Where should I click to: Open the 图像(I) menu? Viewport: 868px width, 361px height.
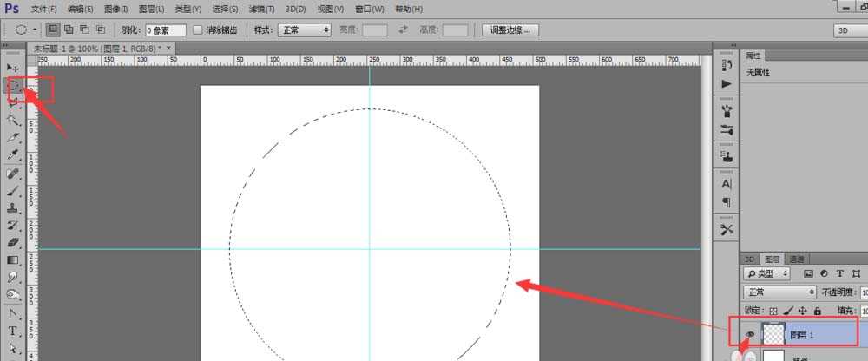click(x=115, y=9)
